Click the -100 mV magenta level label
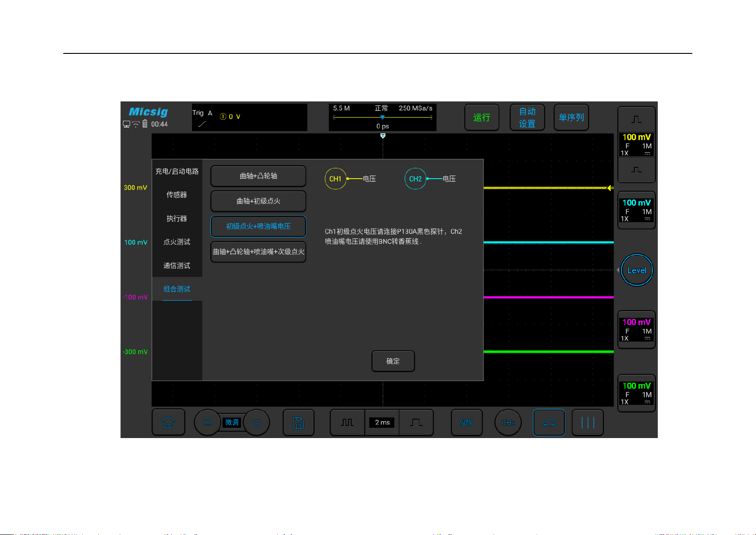756x535 pixels. (x=135, y=297)
